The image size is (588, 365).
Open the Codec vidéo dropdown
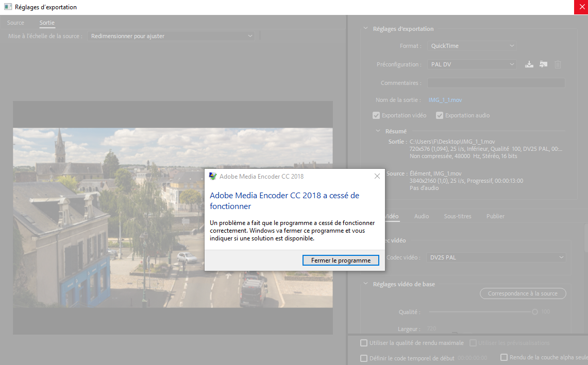coord(497,257)
